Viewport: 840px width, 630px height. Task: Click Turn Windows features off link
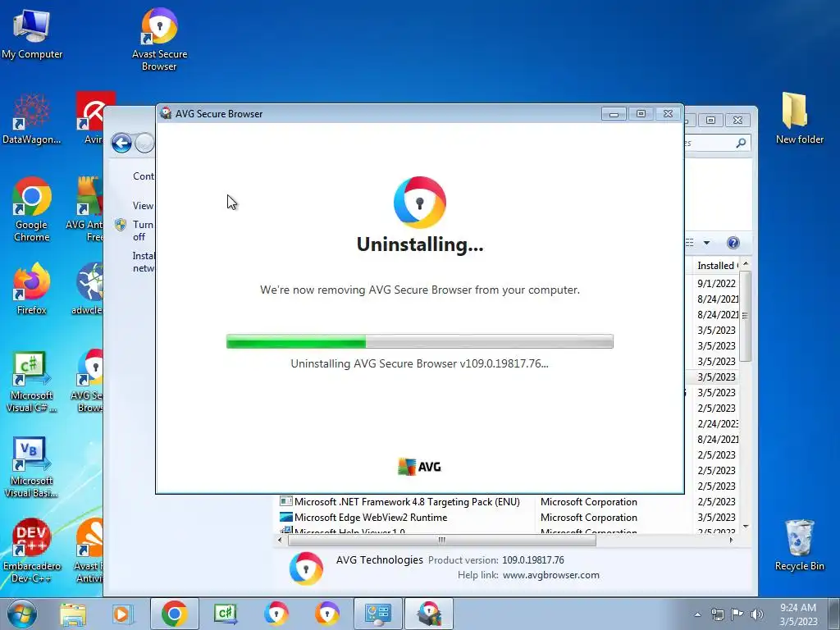[143, 231]
